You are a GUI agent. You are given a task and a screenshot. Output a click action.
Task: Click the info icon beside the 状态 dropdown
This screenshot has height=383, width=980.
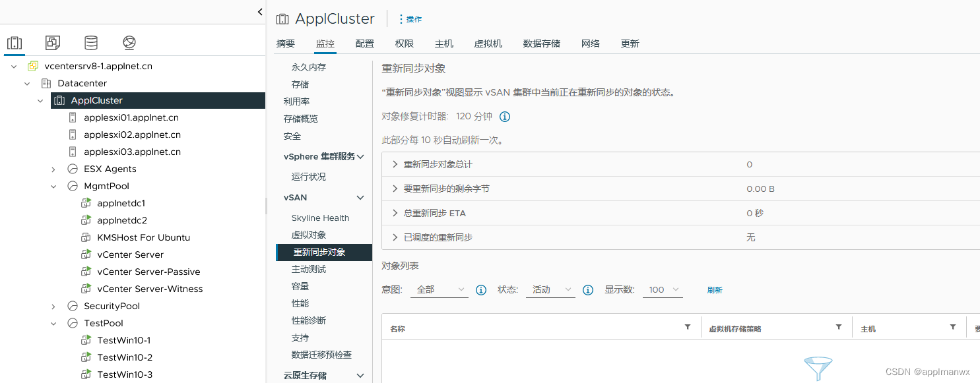pyautogui.click(x=588, y=290)
